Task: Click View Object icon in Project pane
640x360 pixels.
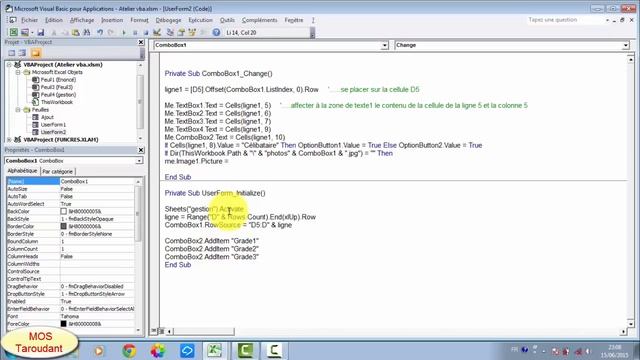Action: (22, 53)
